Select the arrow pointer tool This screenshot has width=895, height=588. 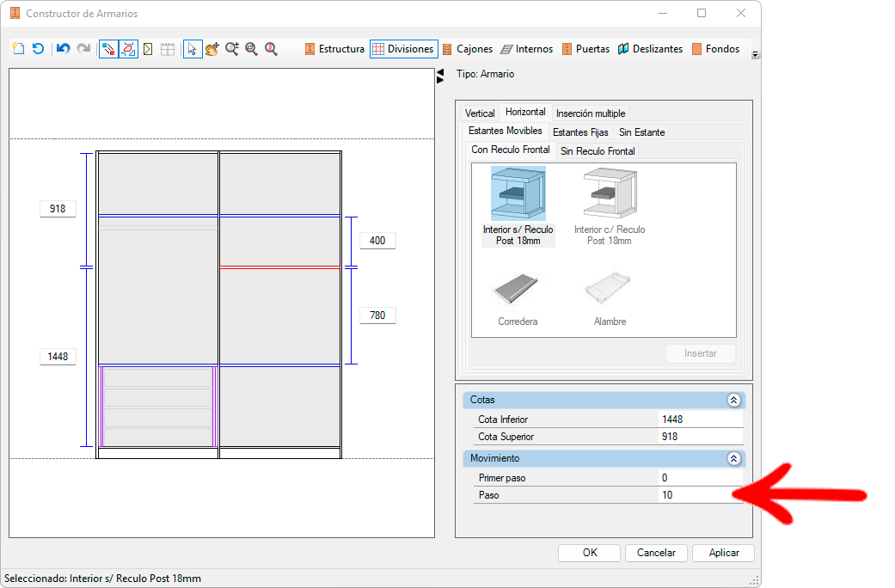click(193, 49)
